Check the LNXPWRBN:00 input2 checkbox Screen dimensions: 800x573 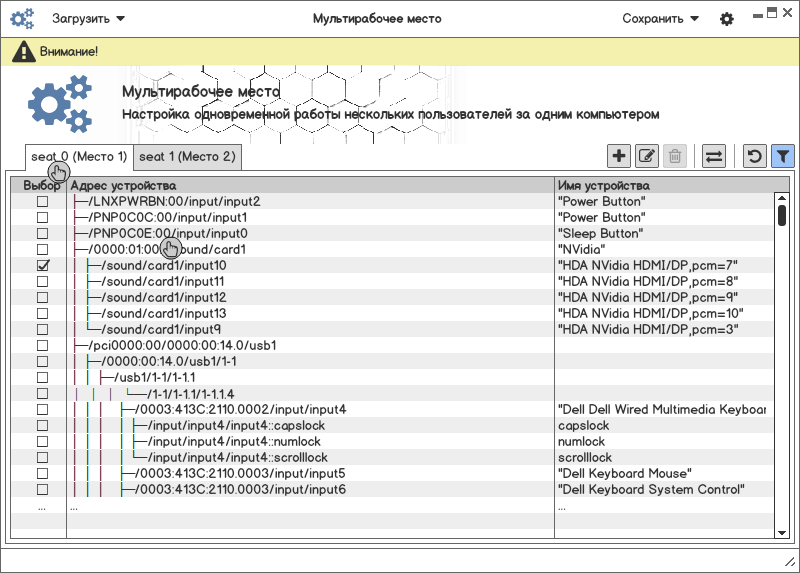click(42, 202)
